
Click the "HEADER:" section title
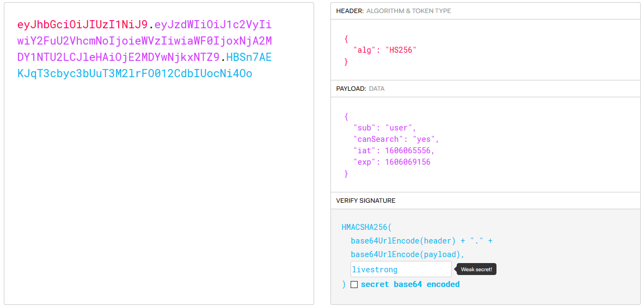pos(349,11)
